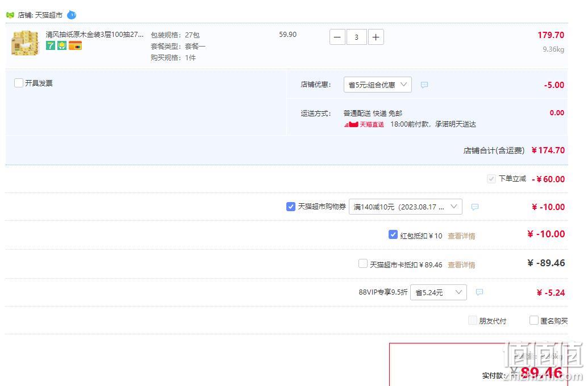Click the yellow shield guarantee icon
The width and height of the screenshot is (588, 386).
point(62,46)
